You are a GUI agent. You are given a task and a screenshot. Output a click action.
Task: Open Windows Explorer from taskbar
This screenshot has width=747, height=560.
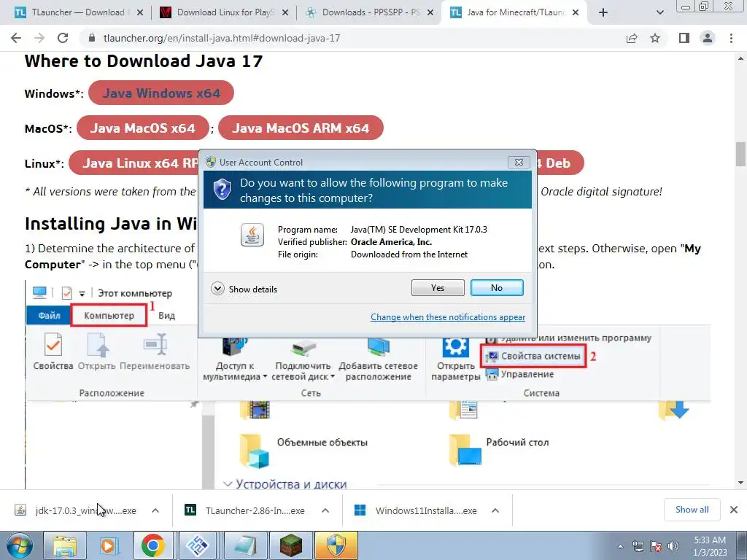tap(65, 545)
